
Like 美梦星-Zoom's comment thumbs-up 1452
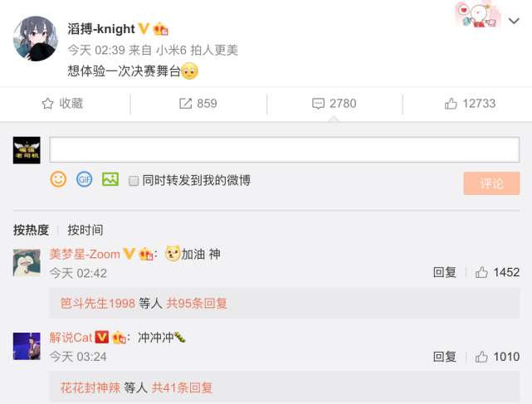click(481, 272)
